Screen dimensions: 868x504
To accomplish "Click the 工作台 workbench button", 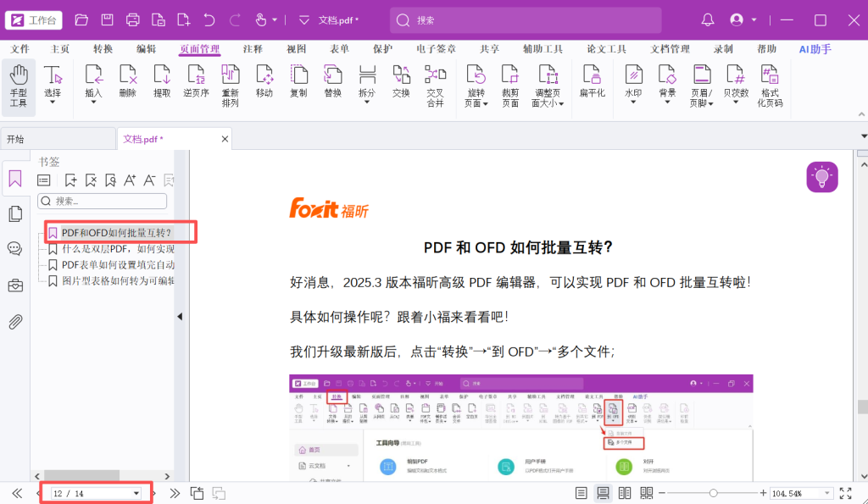I will click(34, 20).
